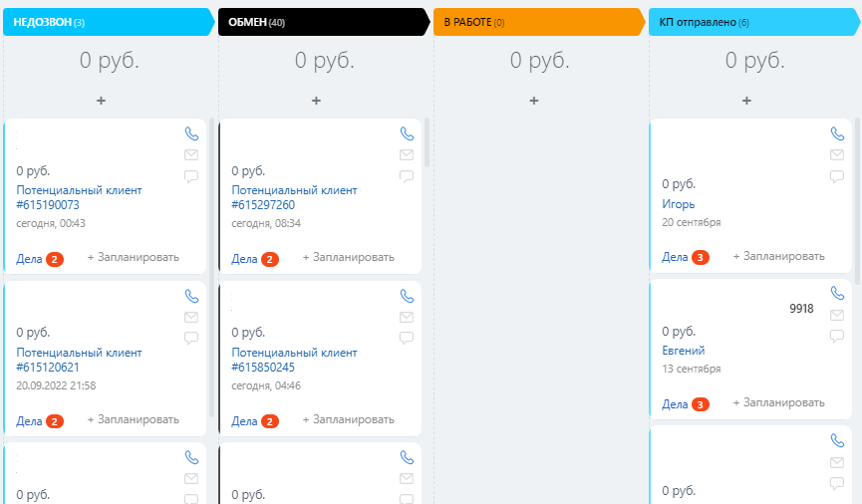
Task: Open chat bubble on deal #615850245
Action: (407, 338)
